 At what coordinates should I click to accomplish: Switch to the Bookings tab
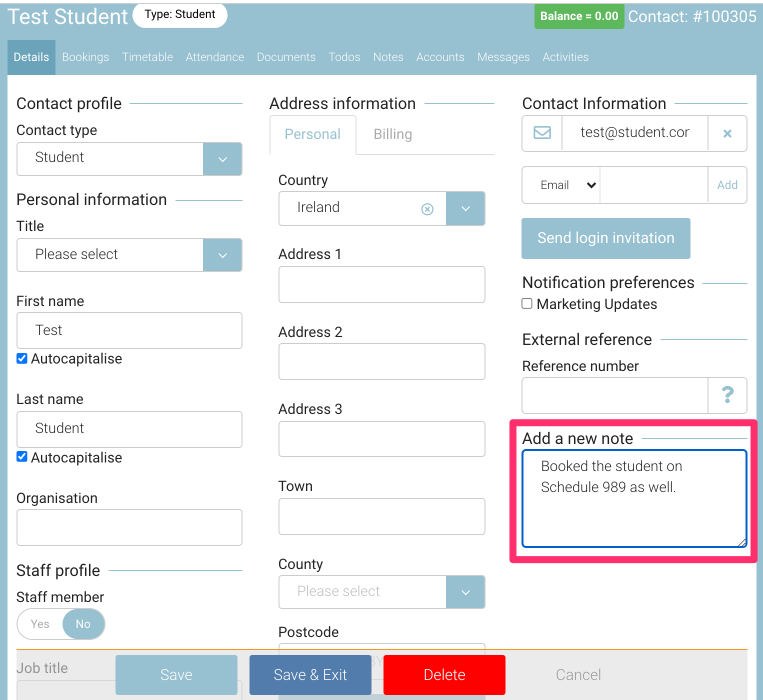[85, 57]
